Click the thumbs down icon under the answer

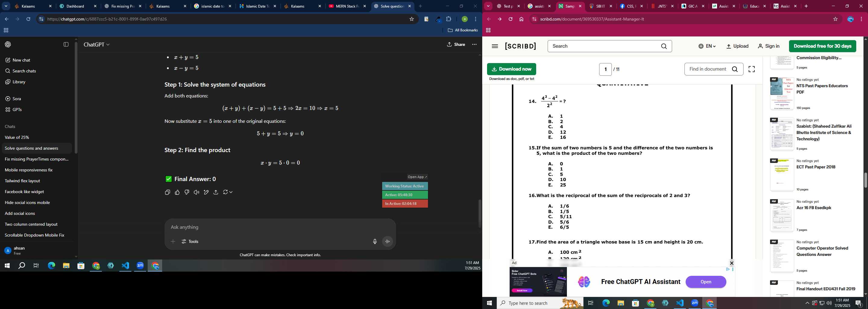point(187,192)
